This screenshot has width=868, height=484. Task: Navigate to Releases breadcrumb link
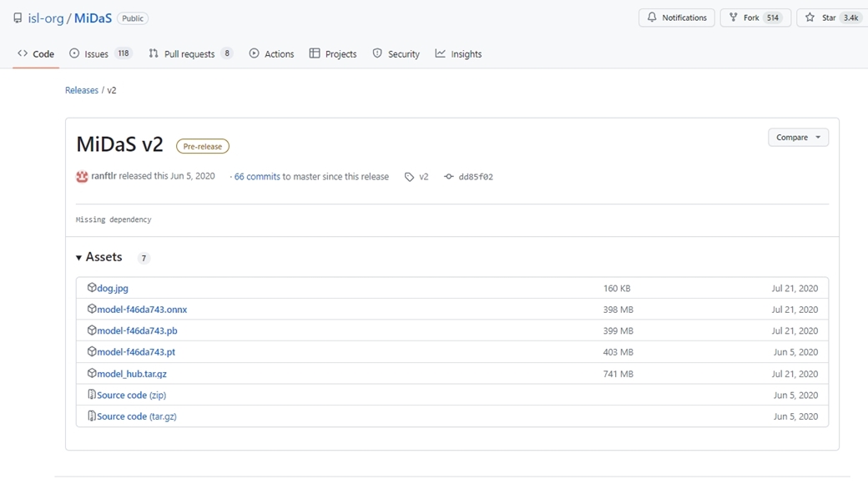pyautogui.click(x=82, y=90)
